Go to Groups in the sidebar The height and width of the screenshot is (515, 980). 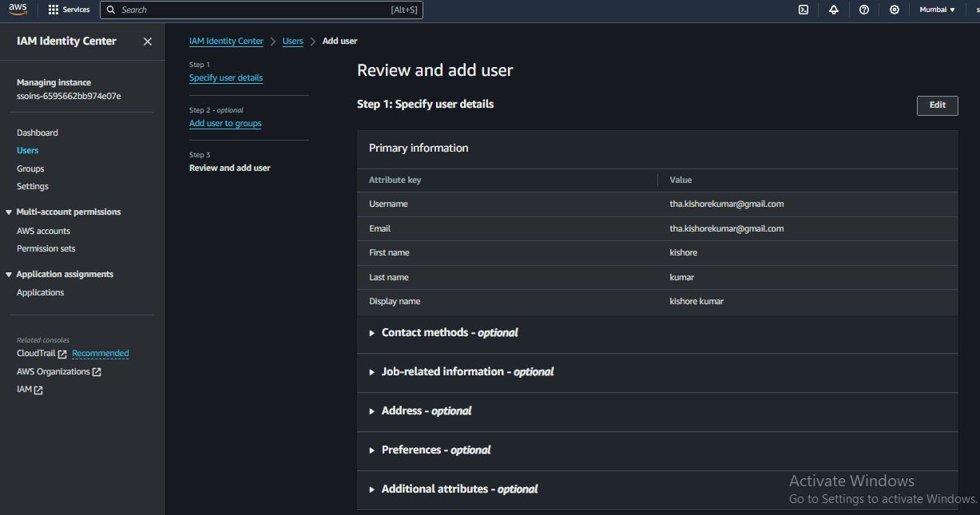[x=30, y=168]
